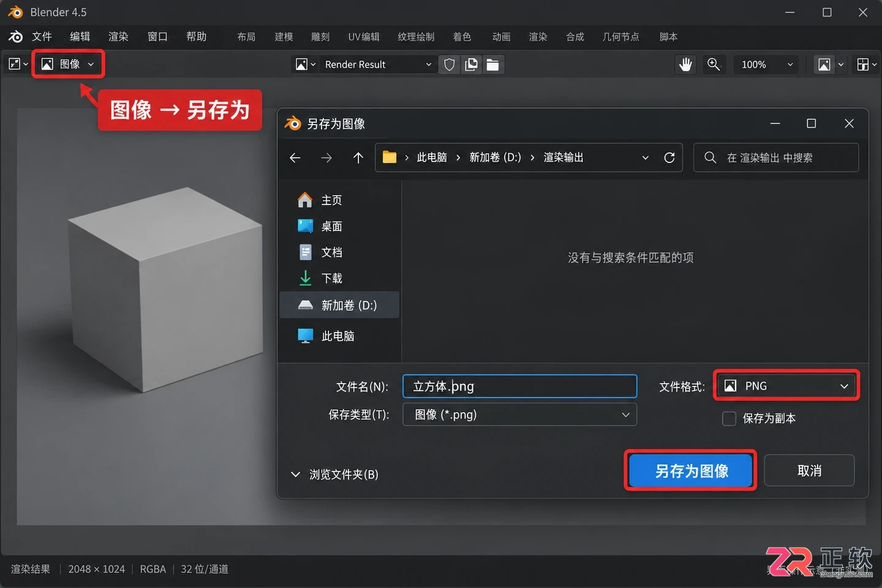Open Home in the dialog sidebar

click(x=320, y=200)
